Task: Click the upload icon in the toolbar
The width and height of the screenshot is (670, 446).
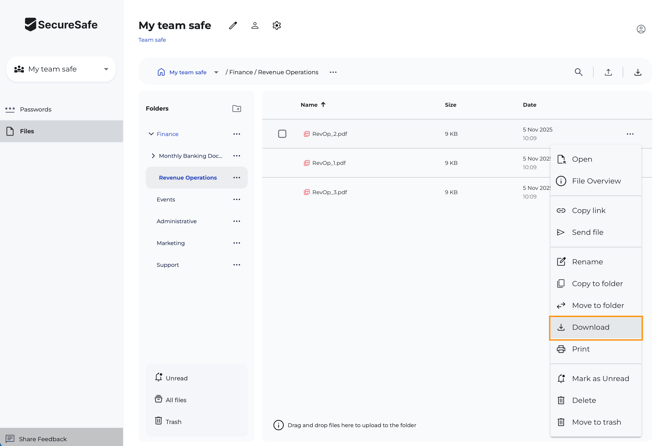Action: (608, 72)
